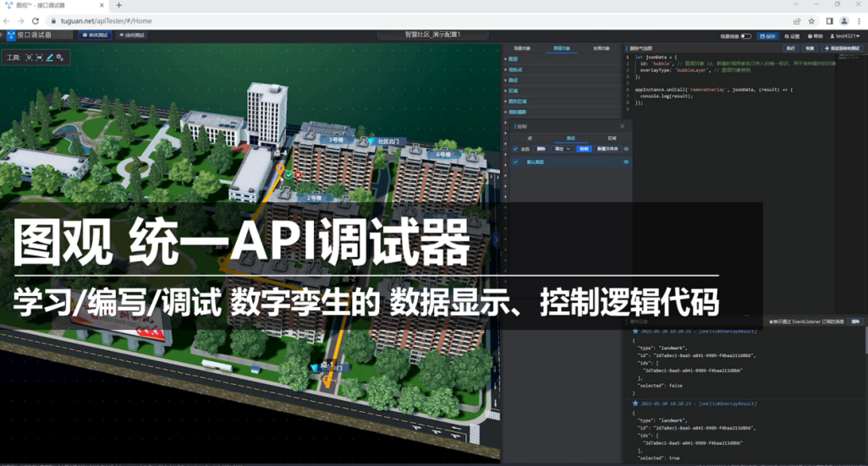Click into the code editor line 6

point(714,90)
